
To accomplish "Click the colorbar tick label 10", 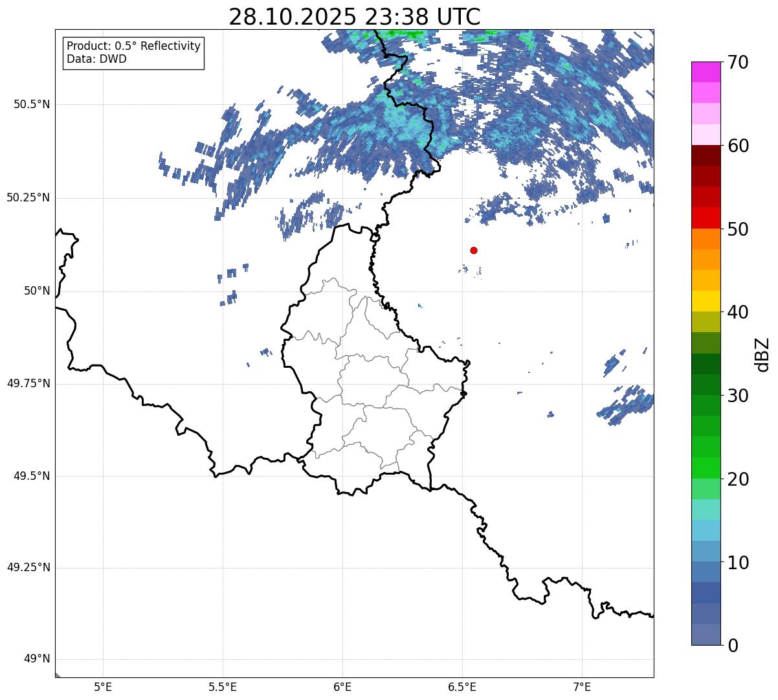I will [737, 562].
